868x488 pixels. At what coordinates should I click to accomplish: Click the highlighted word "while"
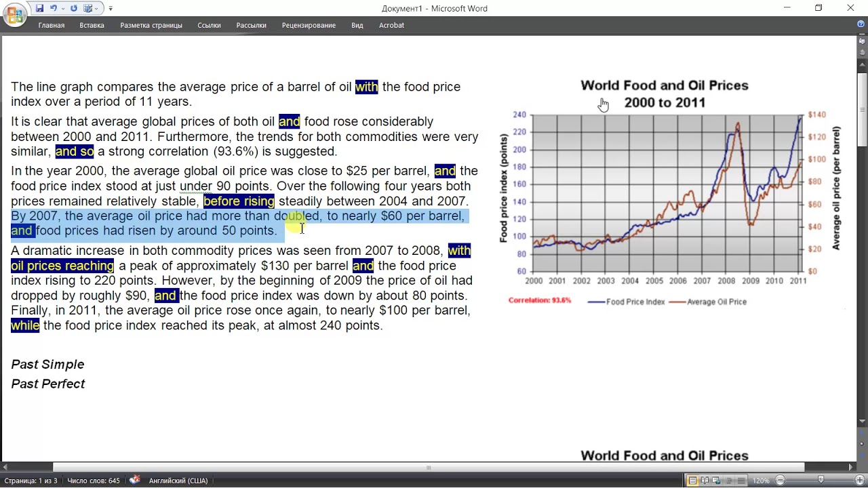pyautogui.click(x=25, y=325)
